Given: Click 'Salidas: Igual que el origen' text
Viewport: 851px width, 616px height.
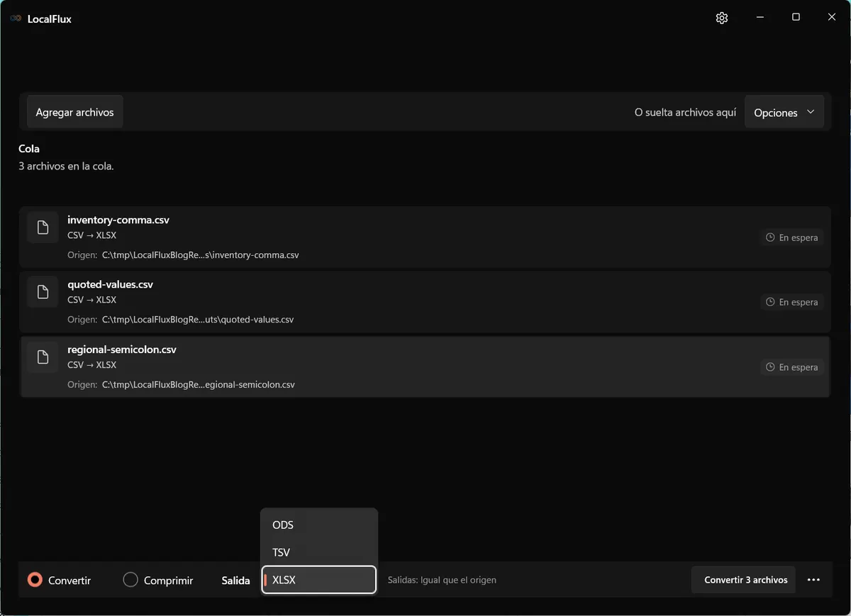Looking at the screenshot, I should click(x=442, y=580).
